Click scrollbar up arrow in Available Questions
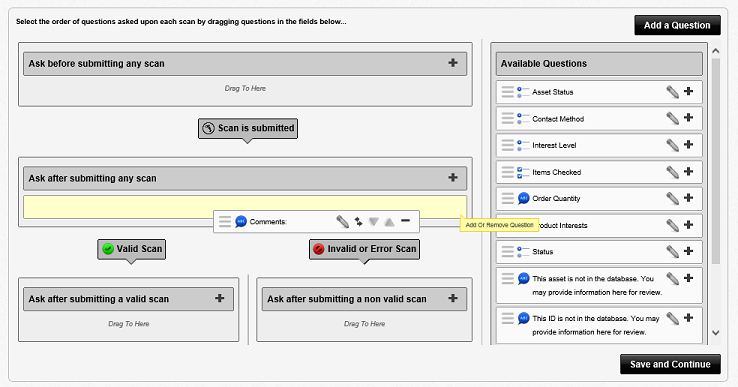 (716, 51)
